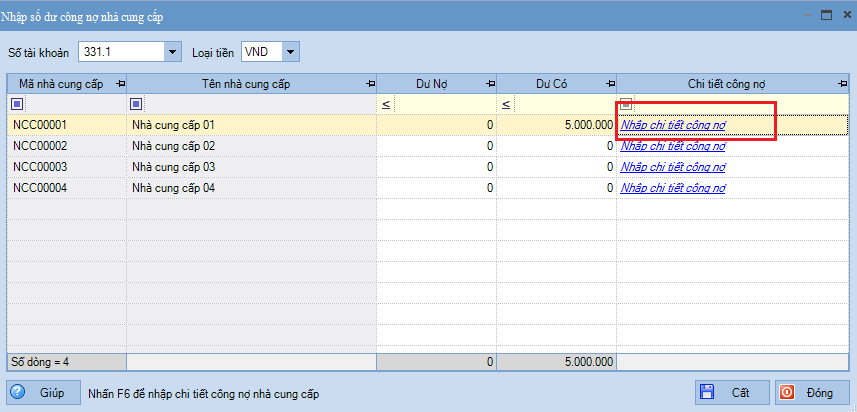Click Dư Có cell 5.000.000 for NCC00001
The width and height of the screenshot is (857, 412).
pos(557,125)
